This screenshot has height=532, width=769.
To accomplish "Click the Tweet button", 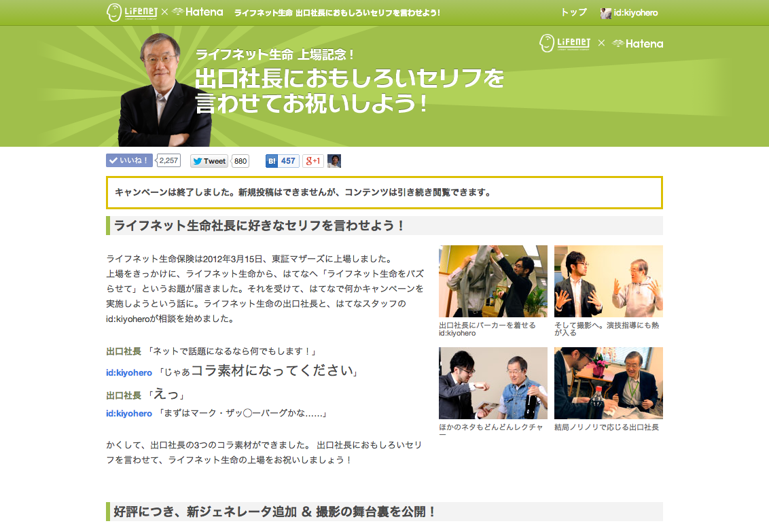I will pyautogui.click(x=209, y=161).
